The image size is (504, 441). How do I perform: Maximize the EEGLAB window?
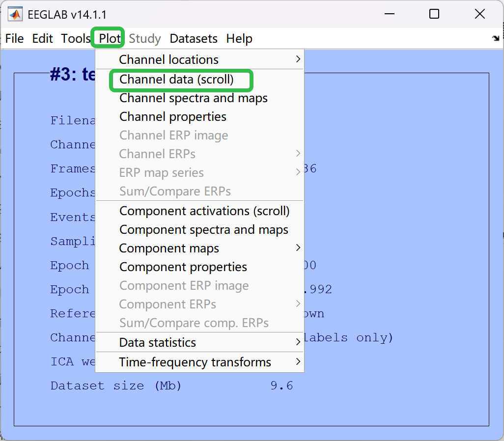434,14
